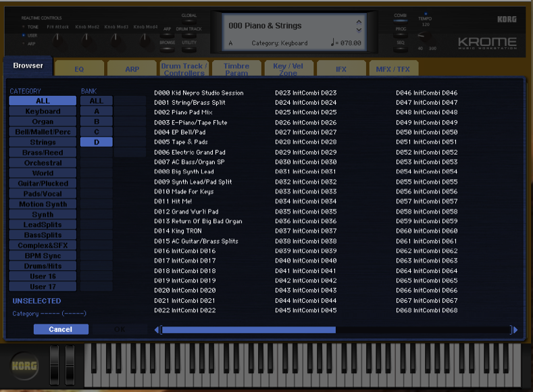Filter by LeadSplits category

click(43, 224)
